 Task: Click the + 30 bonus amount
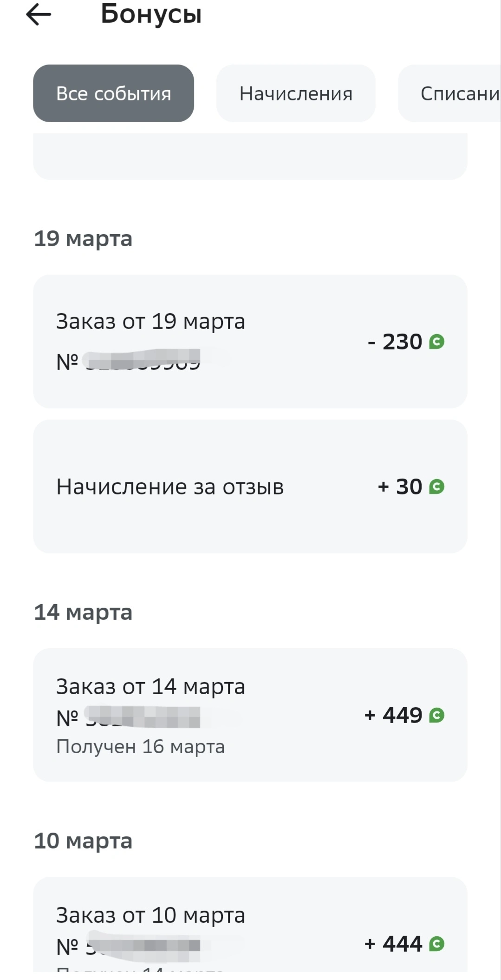(x=400, y=487)
